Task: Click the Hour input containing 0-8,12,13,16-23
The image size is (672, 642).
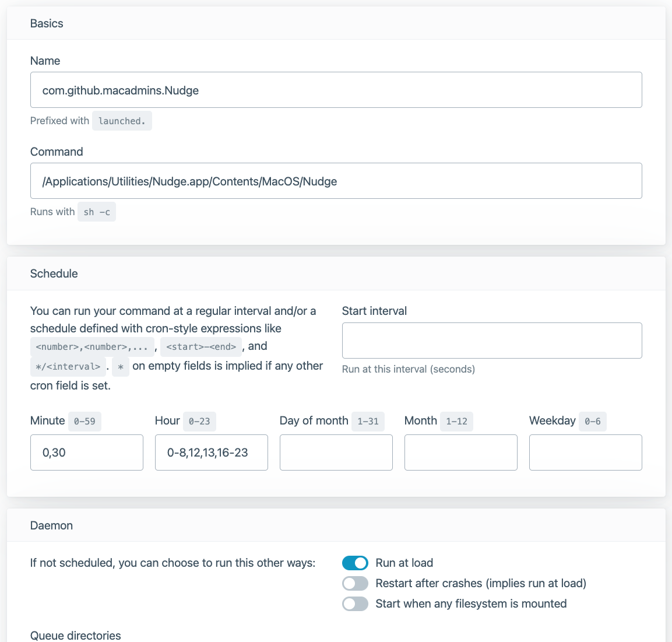Action: [x=211, y=452]
